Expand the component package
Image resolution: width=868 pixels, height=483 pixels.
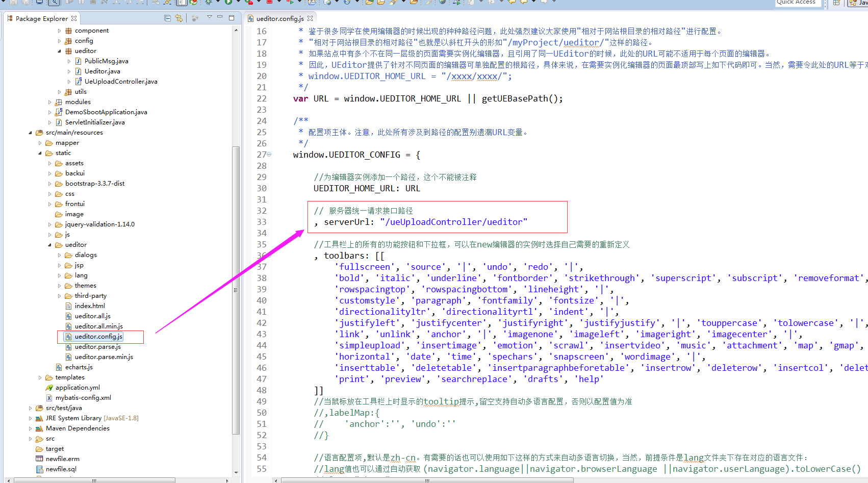point(59,31)
